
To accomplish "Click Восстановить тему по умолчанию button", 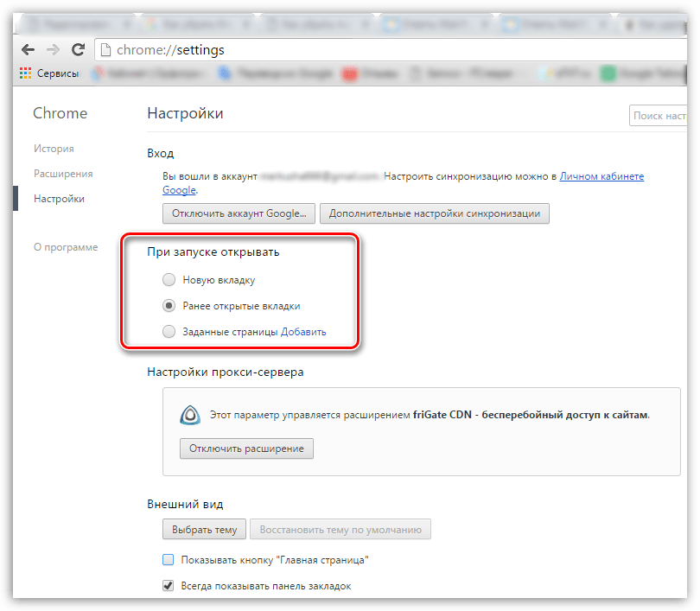I will click(340, 529).
